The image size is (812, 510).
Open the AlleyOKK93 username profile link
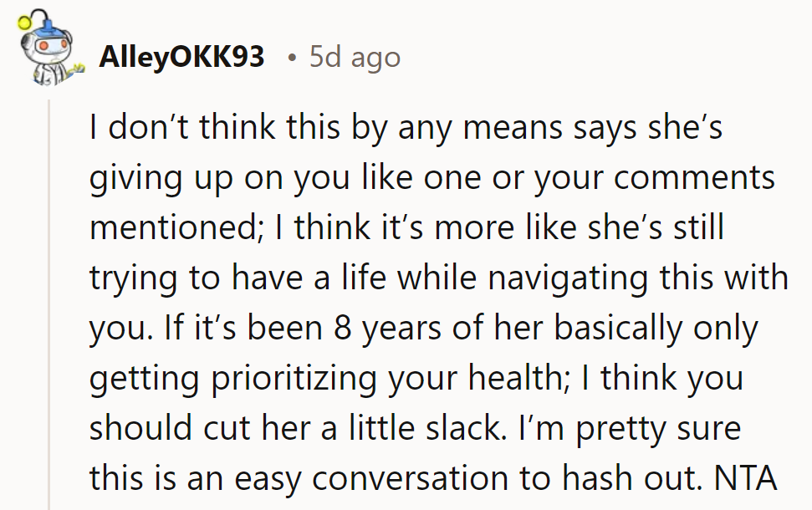coord(181,57)
